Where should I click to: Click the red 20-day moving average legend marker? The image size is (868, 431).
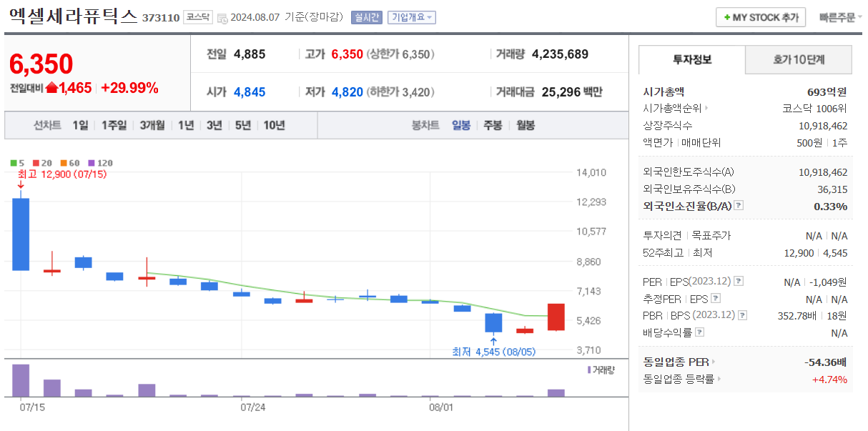tap(35, 163)
